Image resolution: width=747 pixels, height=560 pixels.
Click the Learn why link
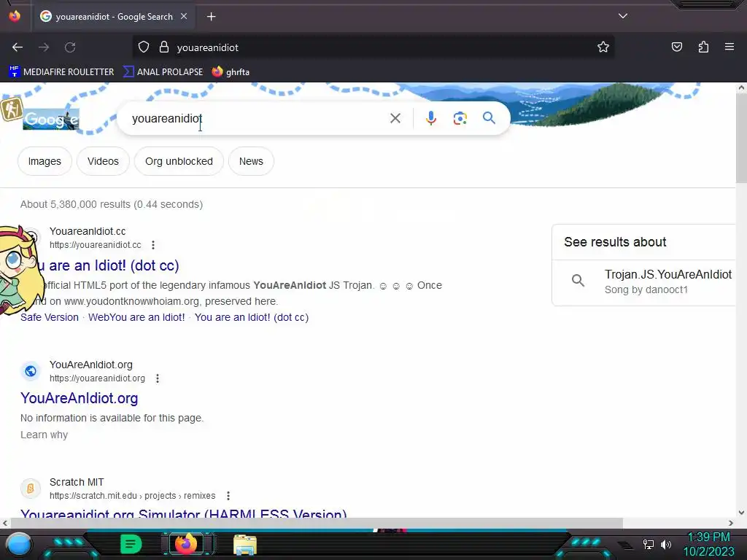click(44, 435)
